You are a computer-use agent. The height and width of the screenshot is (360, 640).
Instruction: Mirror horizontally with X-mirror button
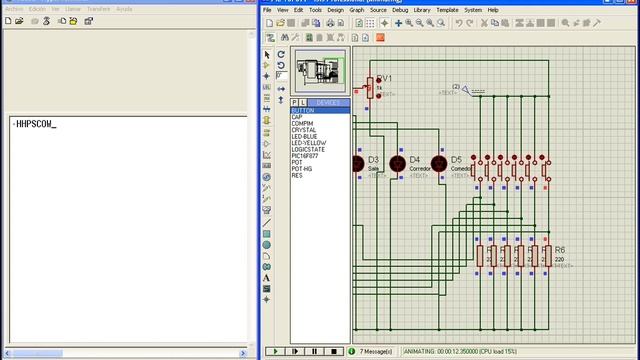[281, 89]
